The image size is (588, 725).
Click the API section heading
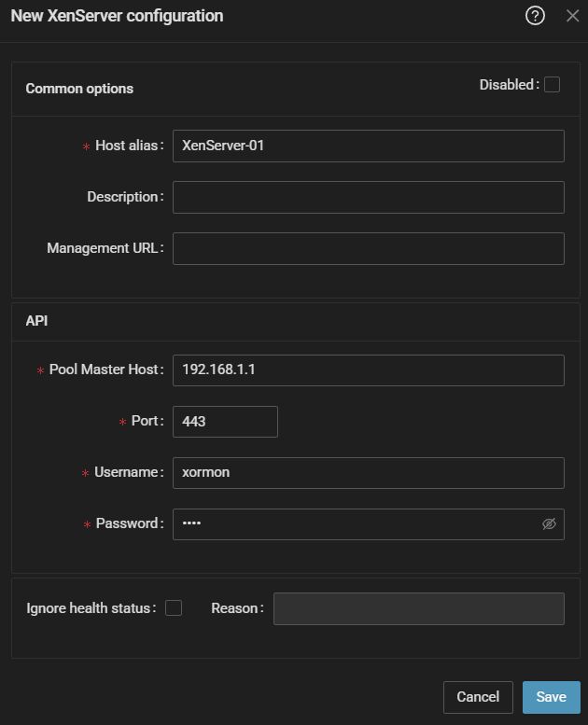tap(36, 321)
